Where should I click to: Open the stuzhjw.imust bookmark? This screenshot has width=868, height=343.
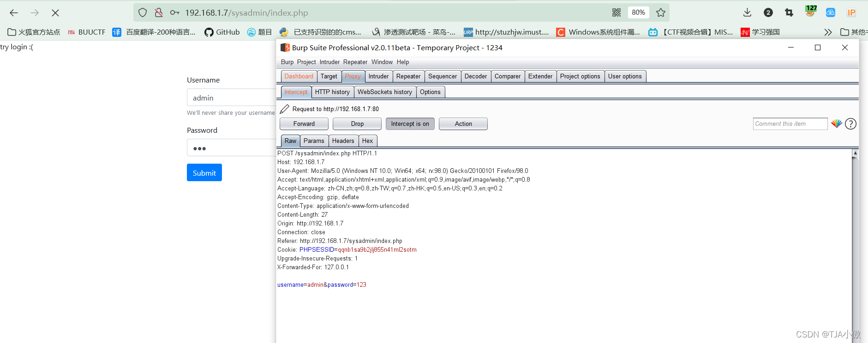tap(506, 32)
